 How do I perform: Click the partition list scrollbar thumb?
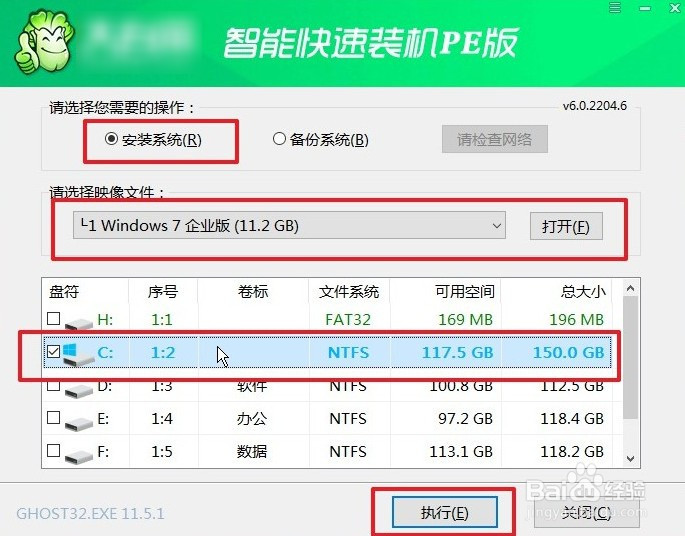pos(630,358)
